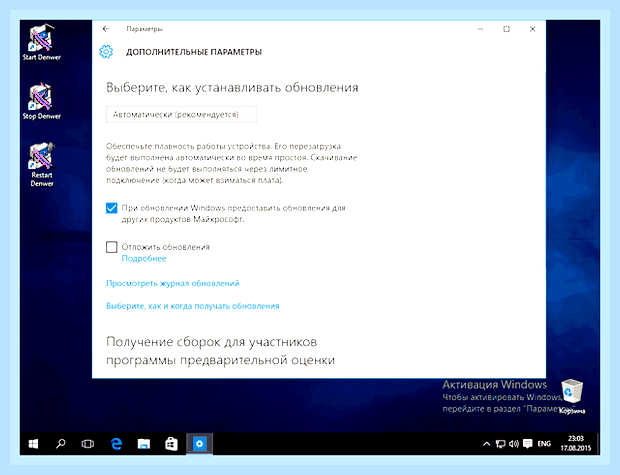620x475 pixels.
Task: Uncheck updates for other Microsoft products checkbox
Action: pyautogui.click(x=112, y=208)
